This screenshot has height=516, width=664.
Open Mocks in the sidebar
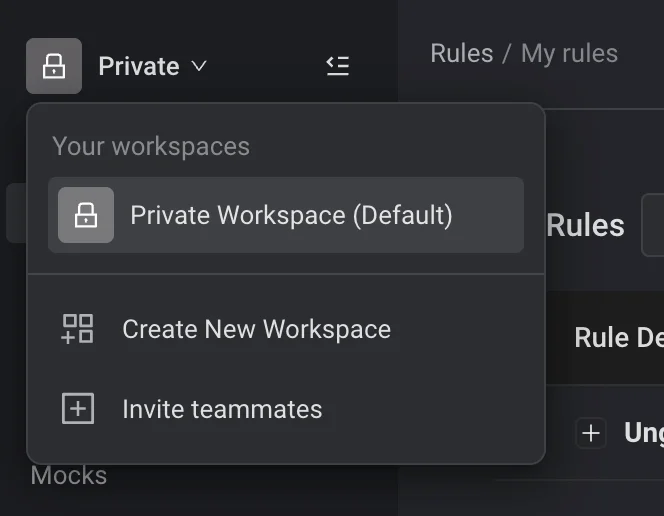pos(68,475)
